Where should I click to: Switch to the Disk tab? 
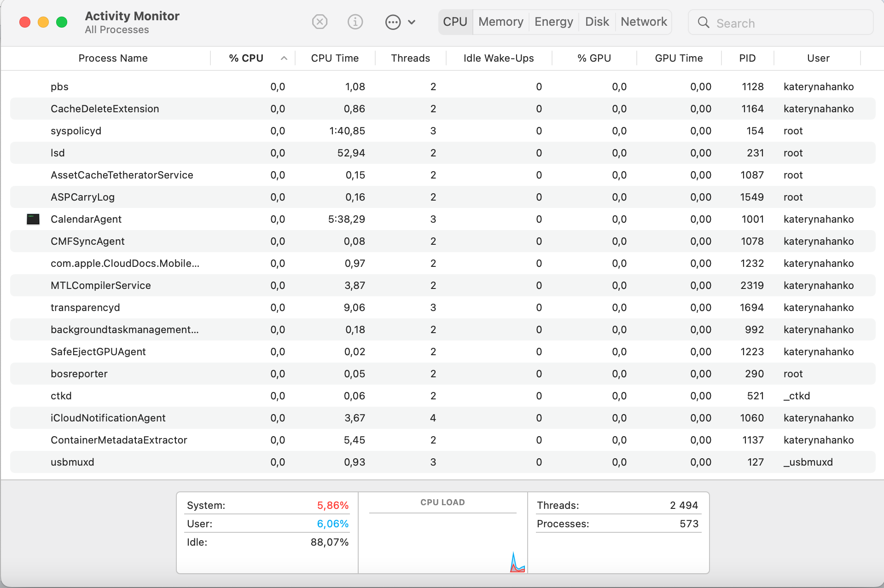(597, 22)
